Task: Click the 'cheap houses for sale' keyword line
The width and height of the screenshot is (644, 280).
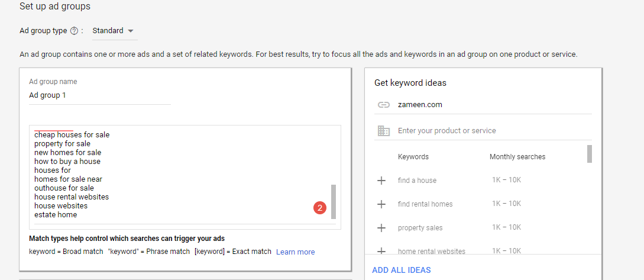Action: [72, 135]
